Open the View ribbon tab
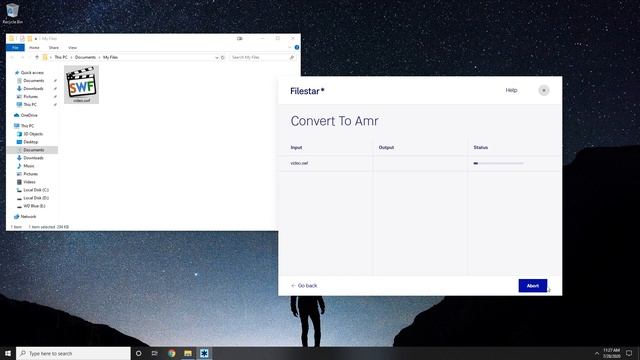Image resolution: width=640 pixels, height=360 pixels. point(72,48)
